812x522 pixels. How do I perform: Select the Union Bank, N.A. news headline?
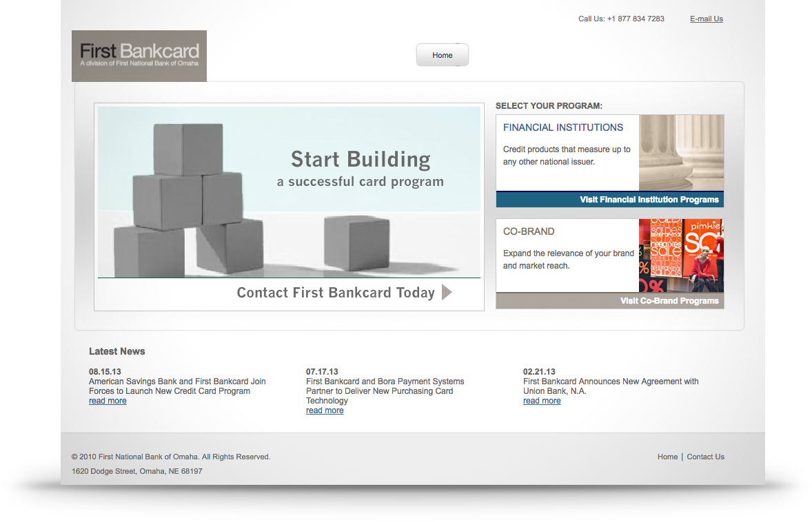(x=610, y=386)
